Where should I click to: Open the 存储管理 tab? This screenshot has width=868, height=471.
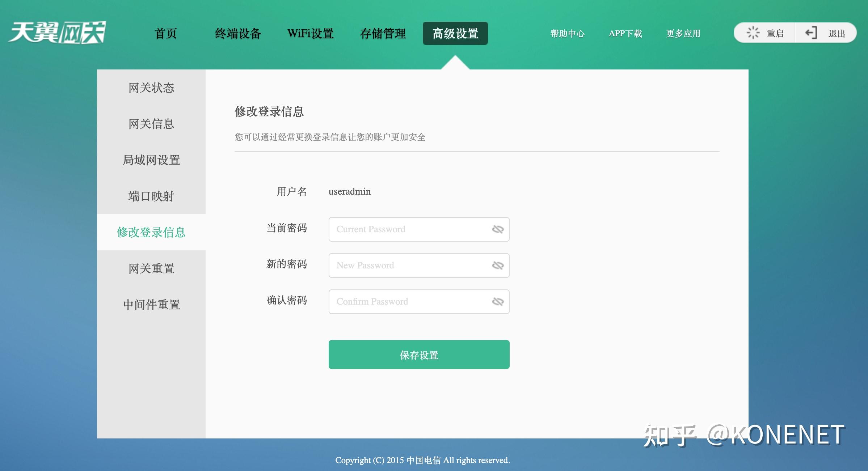(383, 33)
